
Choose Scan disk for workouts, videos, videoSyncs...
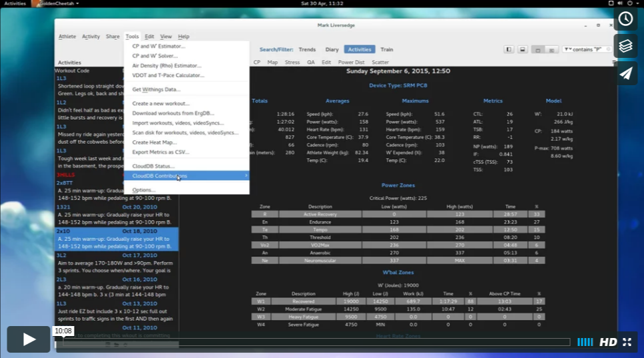pyautogui.click(x=186, y=132)
